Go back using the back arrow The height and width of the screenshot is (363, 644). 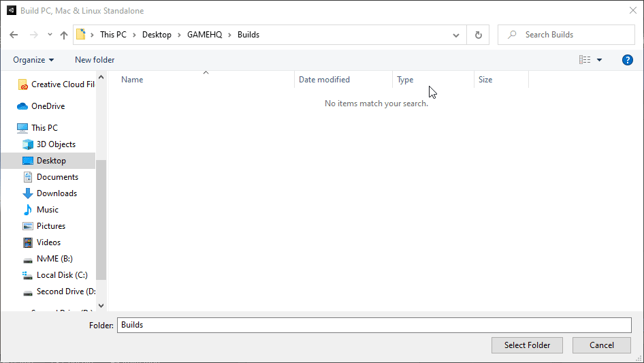click(14, 35)
